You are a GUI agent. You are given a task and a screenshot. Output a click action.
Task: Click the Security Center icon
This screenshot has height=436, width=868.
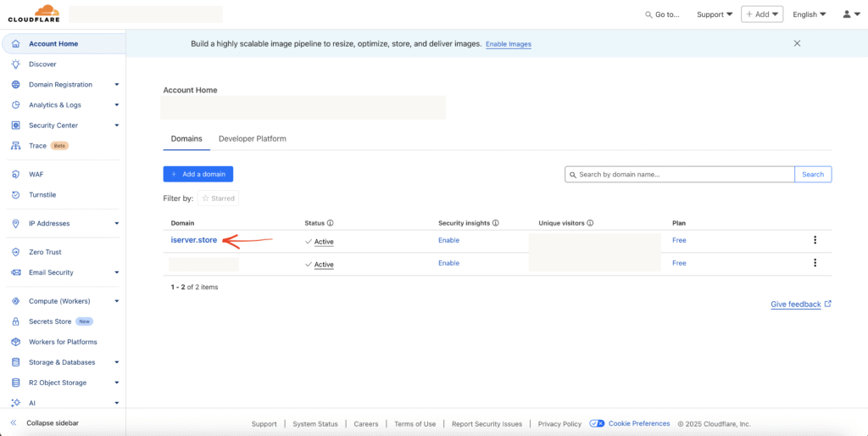click(x=16, y=126)
